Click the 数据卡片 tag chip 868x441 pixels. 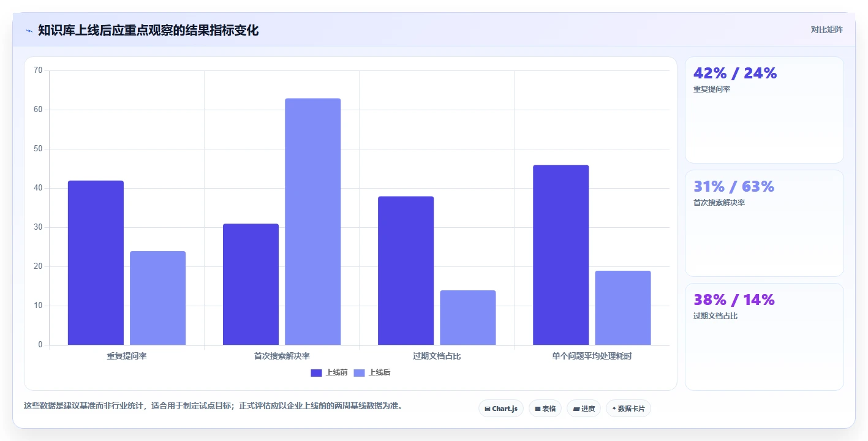pos(628,409)
